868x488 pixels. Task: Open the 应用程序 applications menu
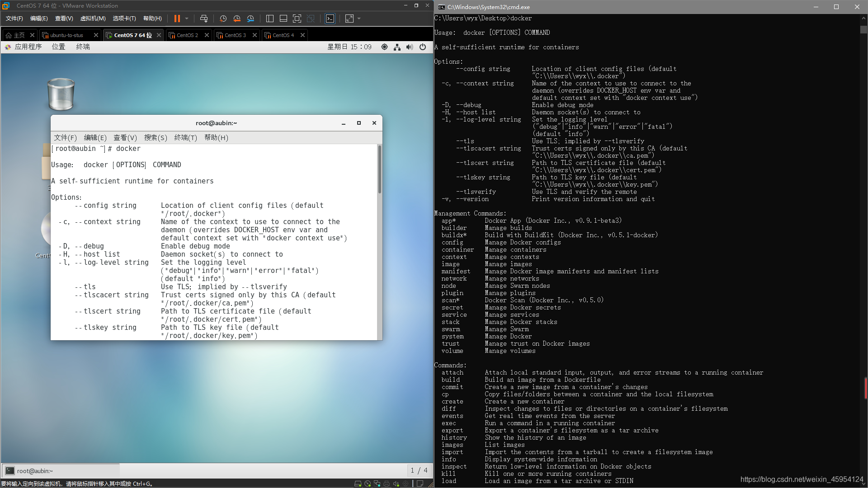pyautogui.click(x=28, y=47)
